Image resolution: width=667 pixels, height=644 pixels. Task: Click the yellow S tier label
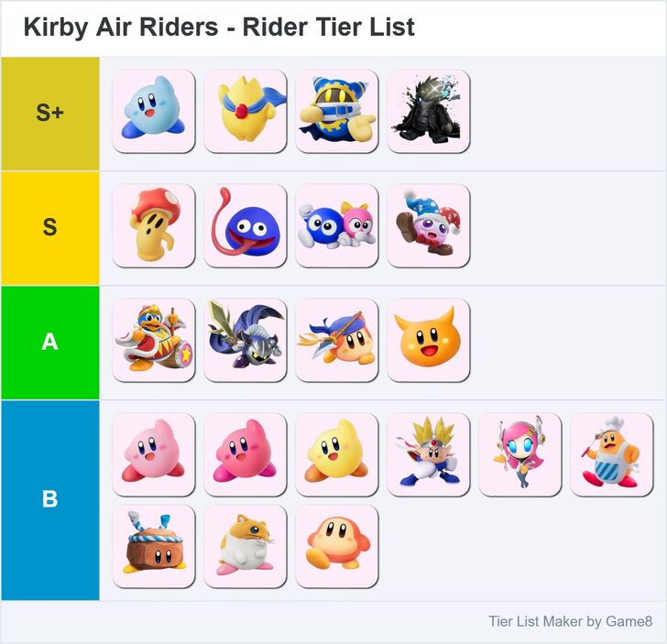(49, 227)
